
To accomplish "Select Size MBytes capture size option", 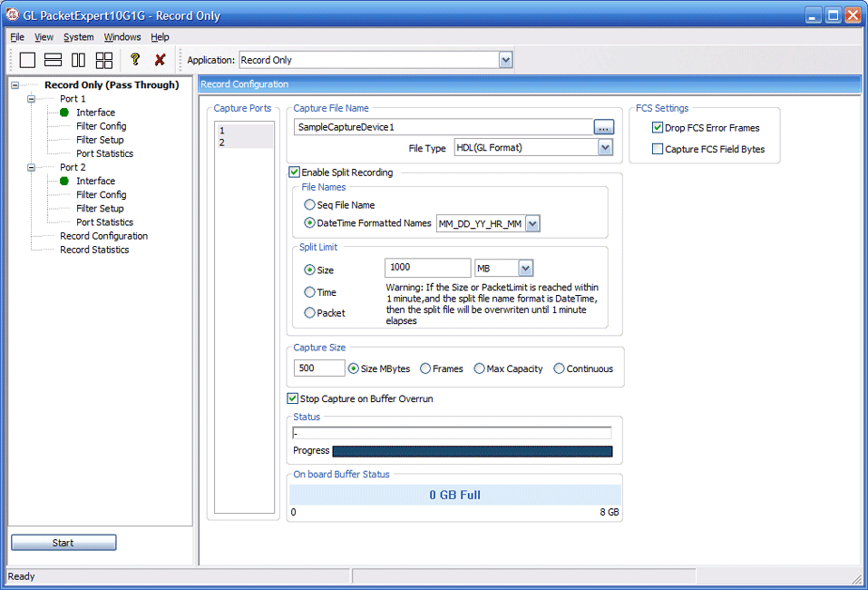I will click(x=354, y=369).
